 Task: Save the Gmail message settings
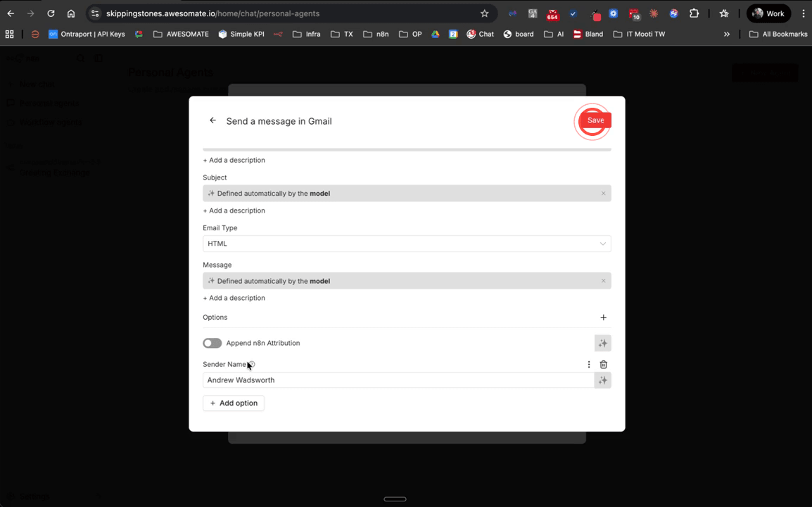[595, 120]
